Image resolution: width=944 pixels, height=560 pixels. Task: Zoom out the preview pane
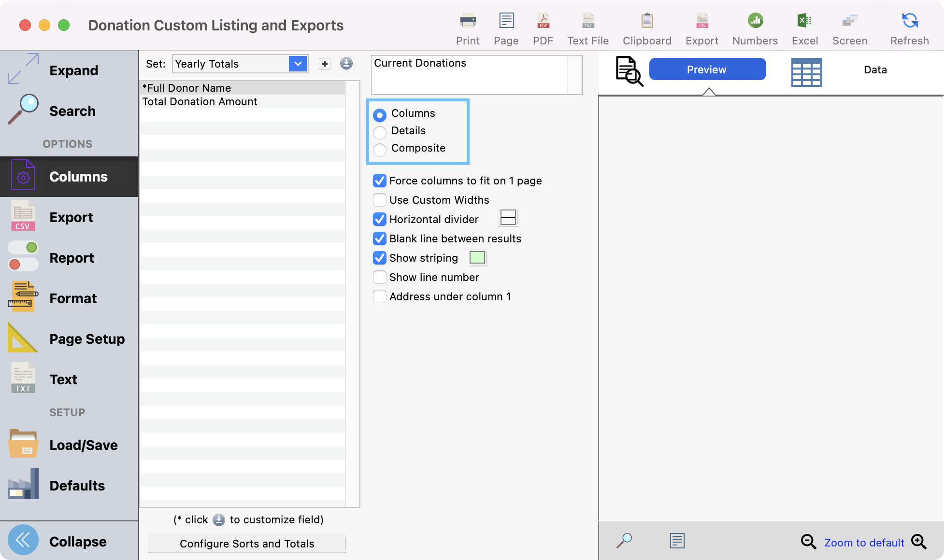[808, 542]
